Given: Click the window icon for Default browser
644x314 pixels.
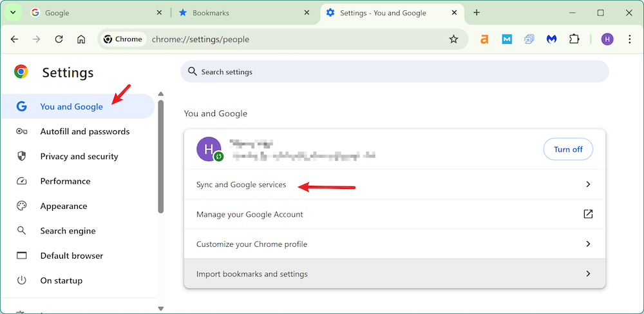Looking at the screenshot, I should click(x=21, y=255).
